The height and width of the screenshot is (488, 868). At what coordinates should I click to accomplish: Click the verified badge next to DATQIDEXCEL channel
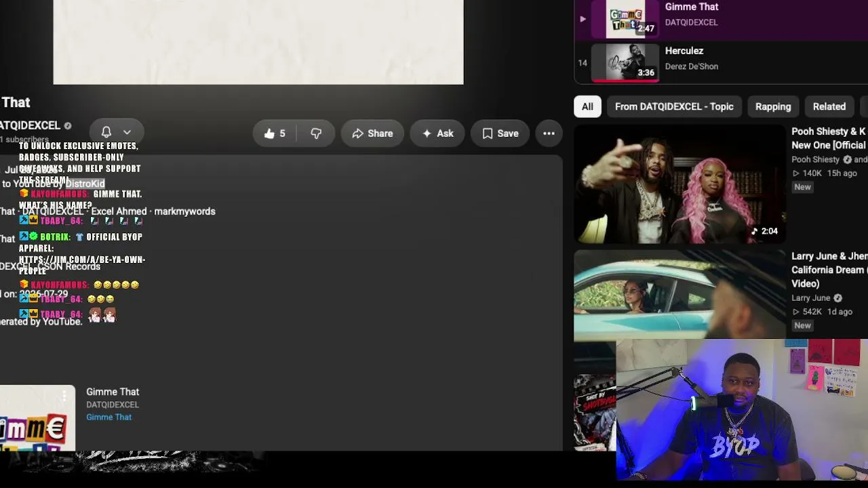[x=68, y=126]
